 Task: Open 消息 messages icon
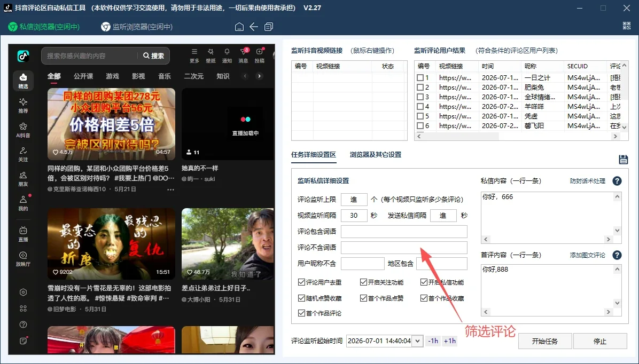[243, 56]
